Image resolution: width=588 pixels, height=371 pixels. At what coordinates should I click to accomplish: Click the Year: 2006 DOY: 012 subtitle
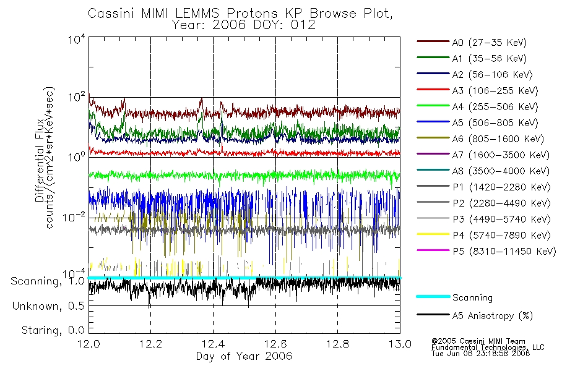click(244, 25)
